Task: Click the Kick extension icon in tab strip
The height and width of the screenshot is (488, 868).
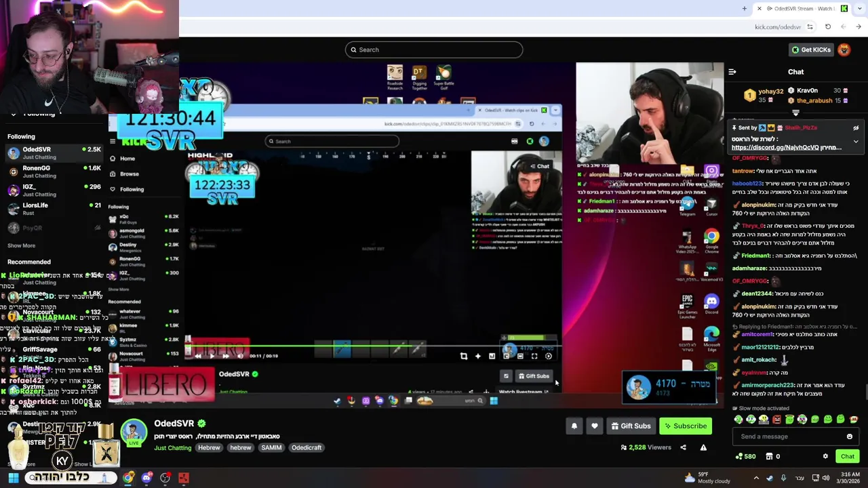Action: (844, 9)
